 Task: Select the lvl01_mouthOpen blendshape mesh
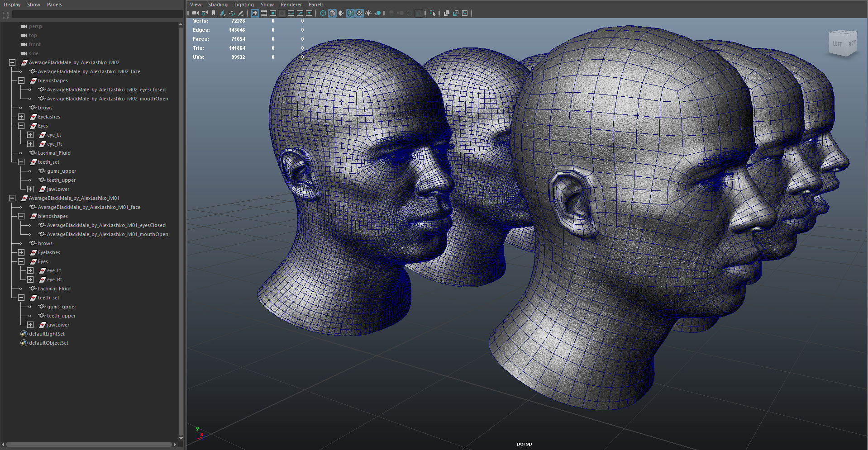(x=107, y=234)
